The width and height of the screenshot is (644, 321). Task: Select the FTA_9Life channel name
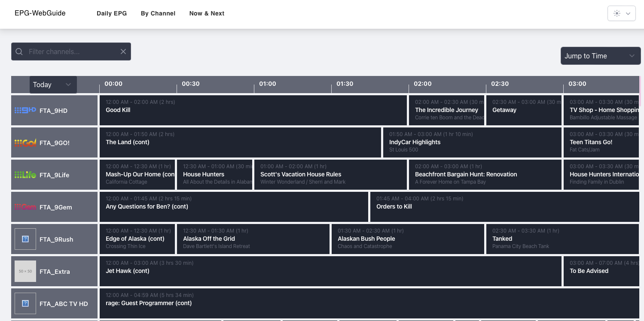point(55,175)
